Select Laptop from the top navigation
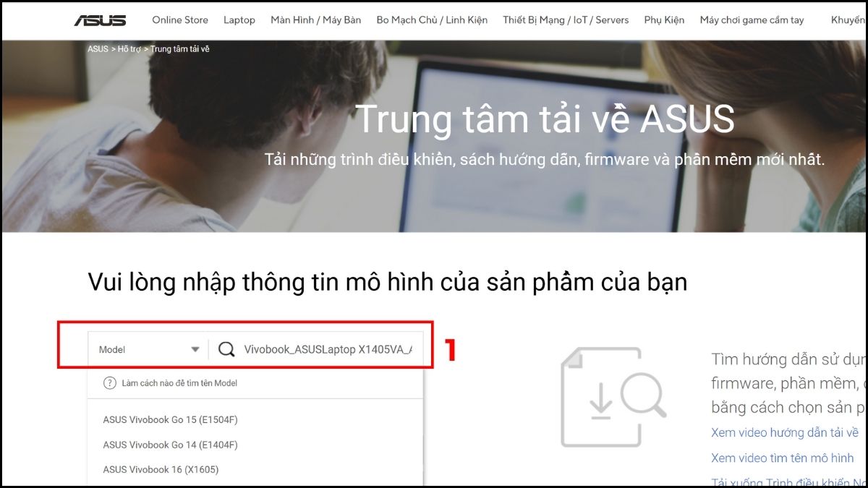This screenshot has height=488, width=868. 239,20
